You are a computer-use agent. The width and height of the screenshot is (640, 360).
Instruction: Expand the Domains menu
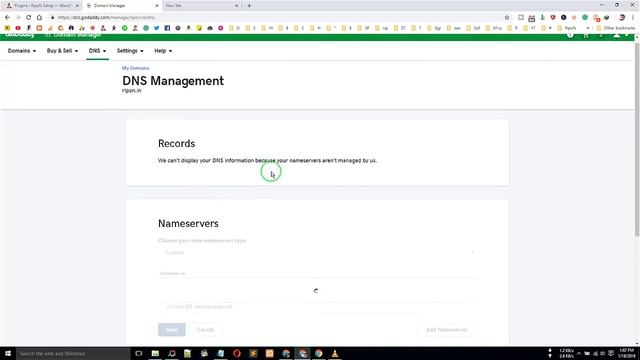[x=22, y=51]
